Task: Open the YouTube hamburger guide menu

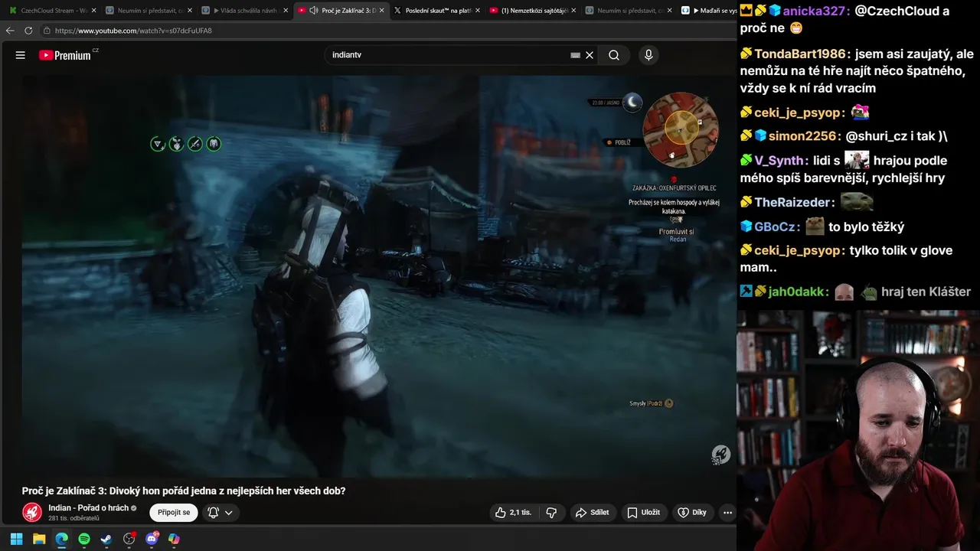Action: [21, 55]
